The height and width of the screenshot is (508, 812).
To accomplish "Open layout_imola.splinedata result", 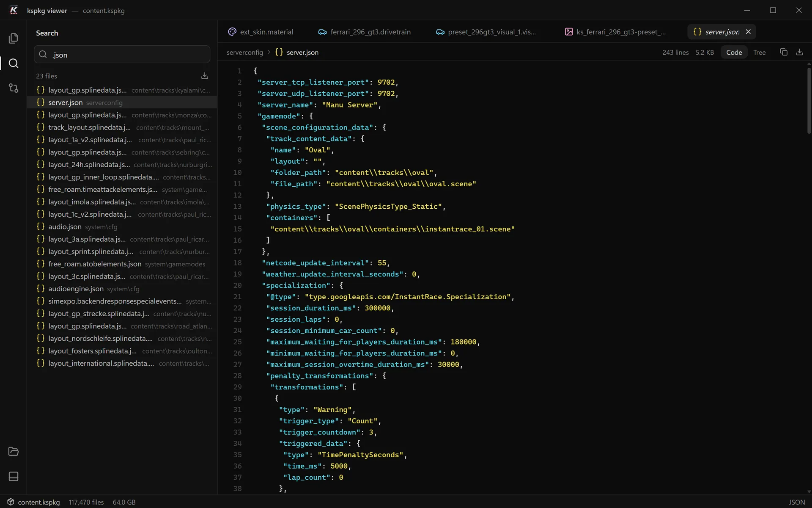I will pos(122,202).
